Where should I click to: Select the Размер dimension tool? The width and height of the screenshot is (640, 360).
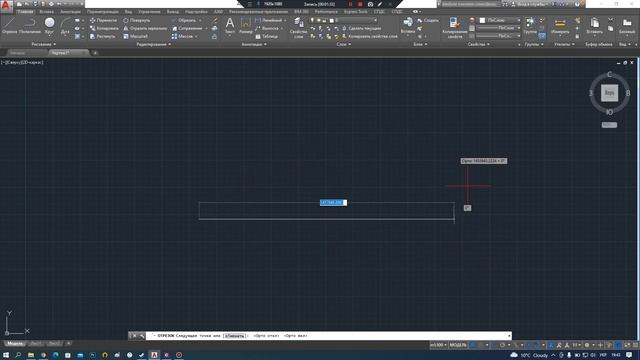(x=245, y=25)
